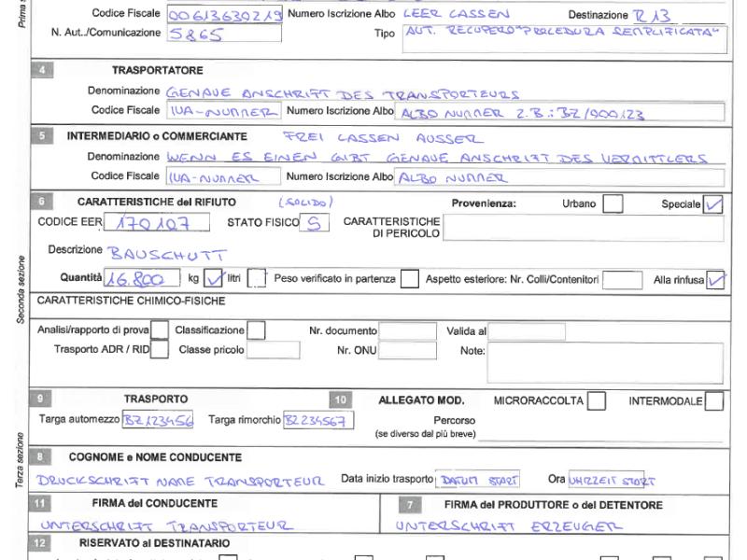Enable the Trasporto ADR / RID checkbox
Viewport: 747px width, 560px height.
(x=160, y=350)
